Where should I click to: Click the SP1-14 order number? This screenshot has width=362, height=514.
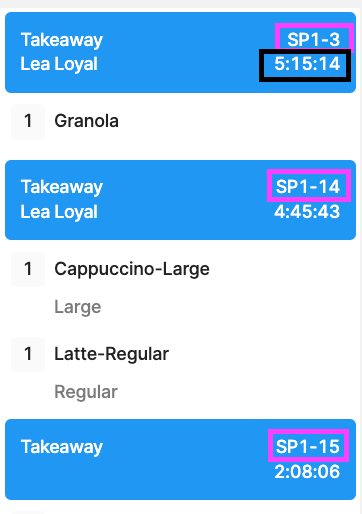(308, 186)
